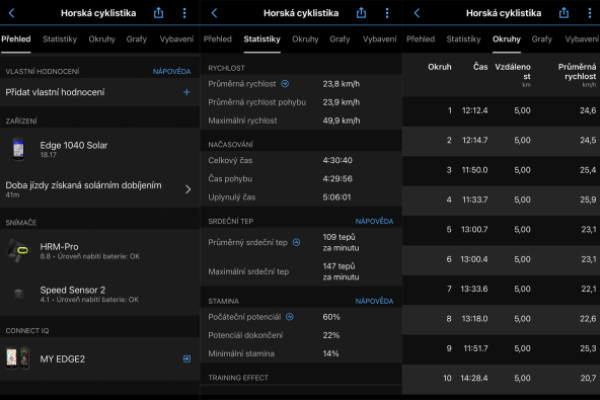Tap the back arrow on the Statistiky screen

coord(214,13)
